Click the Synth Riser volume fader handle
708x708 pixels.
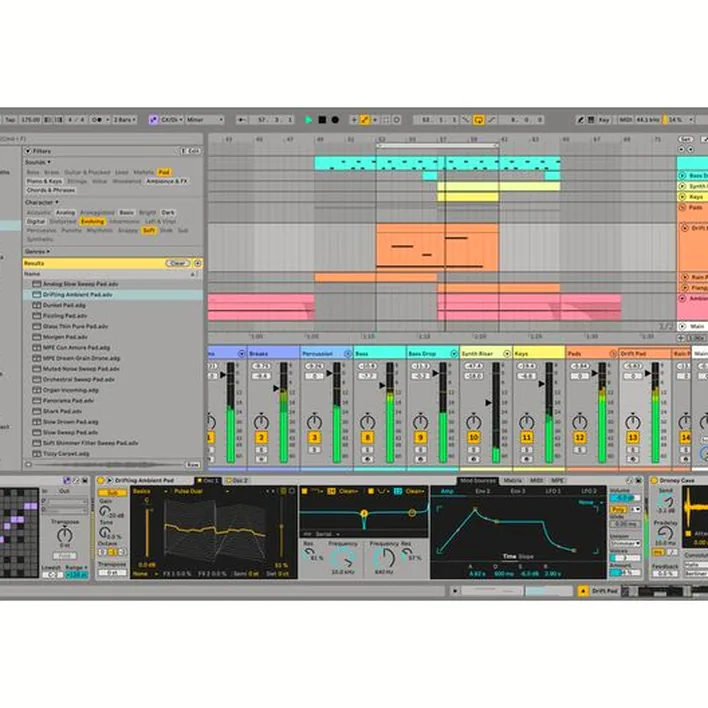(x=489, y=402)
